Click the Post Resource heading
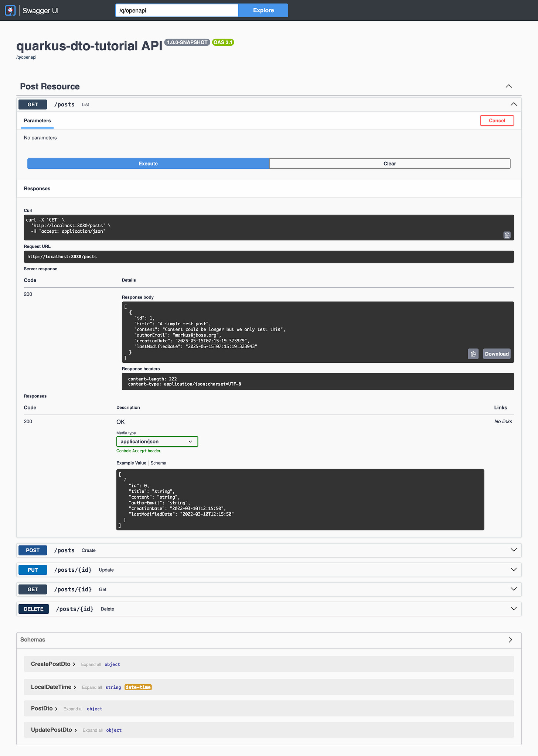Screen dimensions: 538x756 click(50, 86)
